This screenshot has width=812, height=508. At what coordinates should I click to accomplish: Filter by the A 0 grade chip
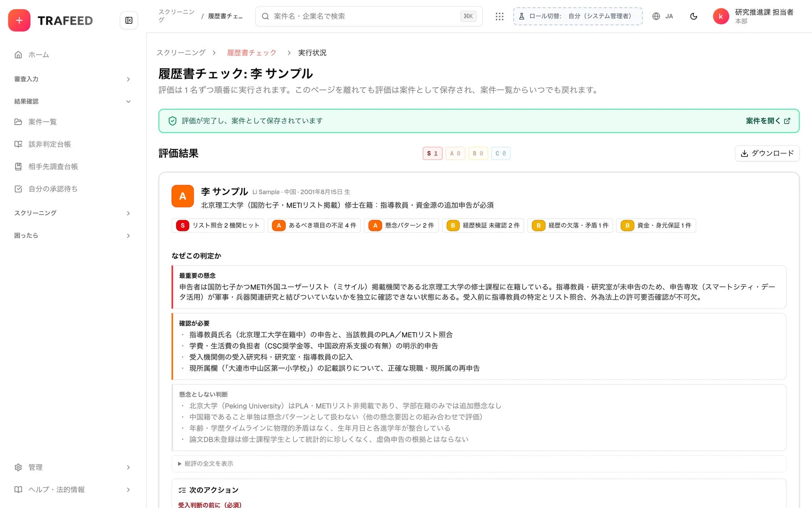[x=455, y=153]
